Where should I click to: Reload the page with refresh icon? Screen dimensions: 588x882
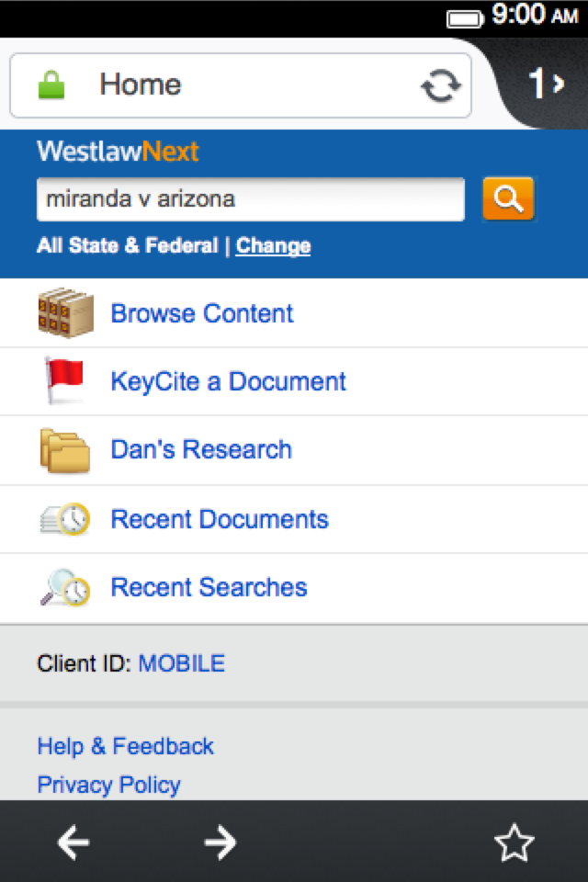tap(441, 85)
